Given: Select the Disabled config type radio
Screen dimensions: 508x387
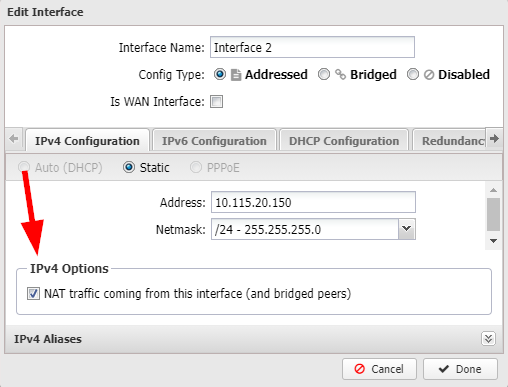Looking at the screenshot, I should (x=413, y=74).
